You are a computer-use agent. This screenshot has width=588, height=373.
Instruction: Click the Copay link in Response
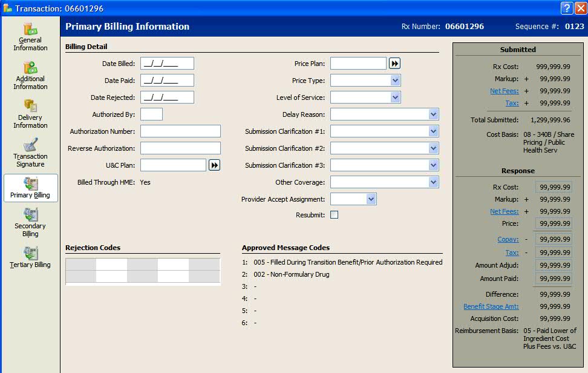click(508, 239)
